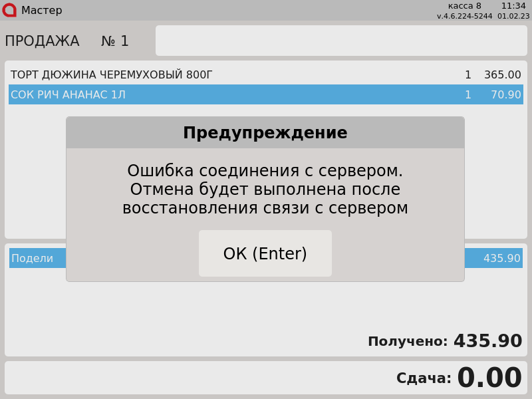
Task: Click the quantity 1 in the cake row
Action: coord(467,75)
